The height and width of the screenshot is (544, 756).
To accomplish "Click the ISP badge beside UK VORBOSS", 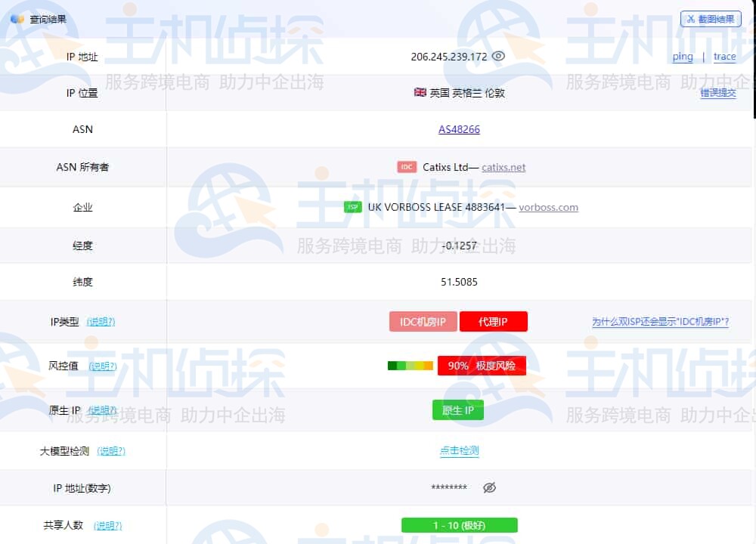I will pyautogui.click(x=353, y=207).
